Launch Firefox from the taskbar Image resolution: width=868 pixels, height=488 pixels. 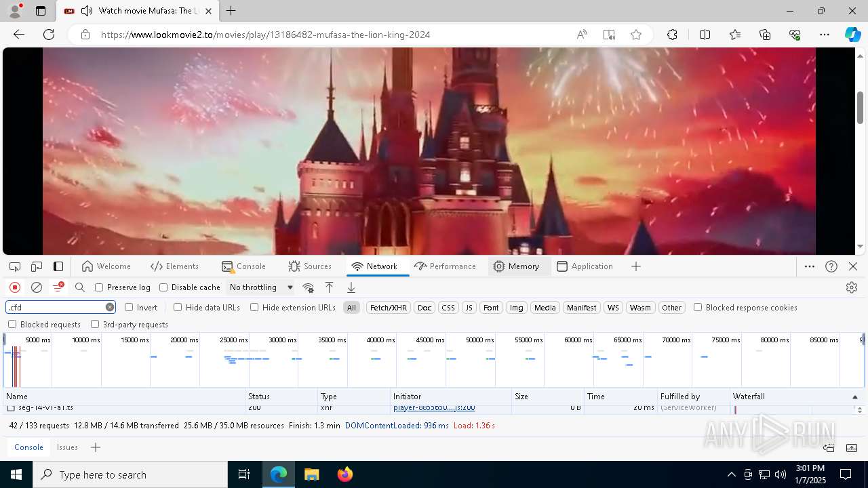pyautogui.click(x=345, y=474)
